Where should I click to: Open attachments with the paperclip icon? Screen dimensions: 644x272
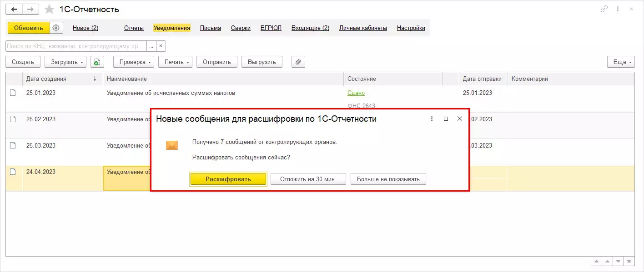pyautogui.click(x=298, y=62)
